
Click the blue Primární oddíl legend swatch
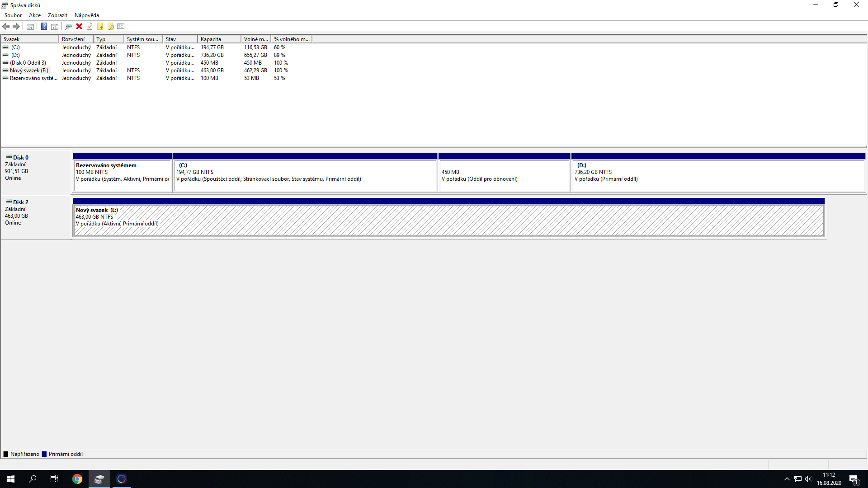(x=44, y=454)
